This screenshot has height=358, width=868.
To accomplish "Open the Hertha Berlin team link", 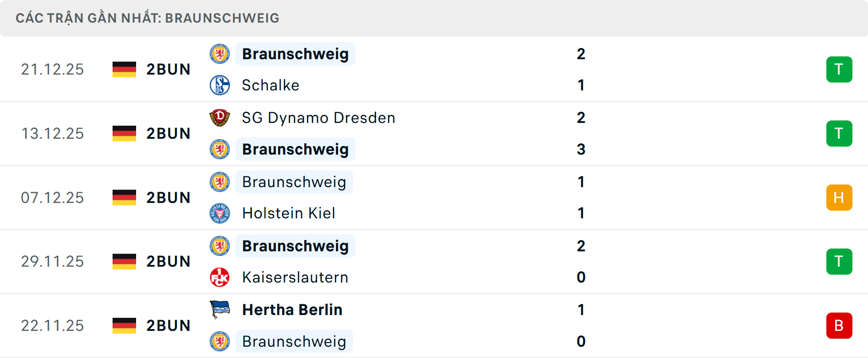I will pyautogui.click(x=292, y=310).
